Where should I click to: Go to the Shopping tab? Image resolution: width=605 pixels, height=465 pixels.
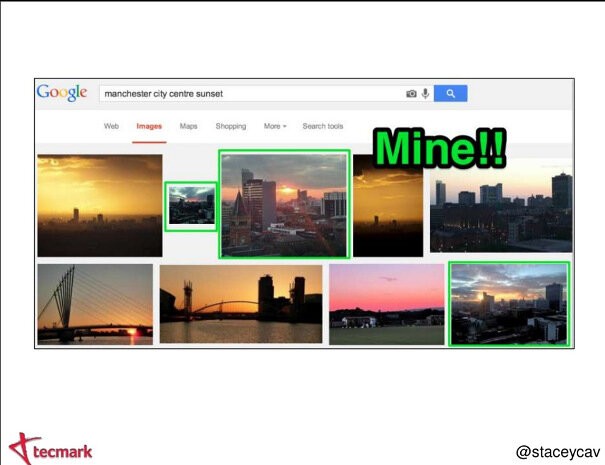click(231, 126)
